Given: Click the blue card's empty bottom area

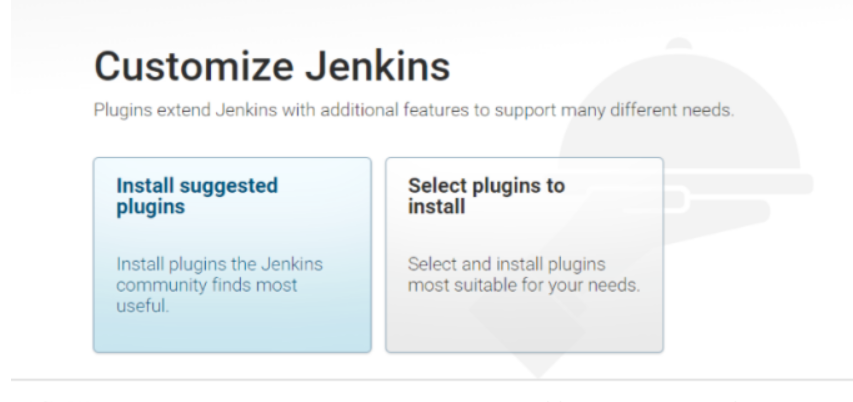Looking at the screenshot, I should [232, 335].
